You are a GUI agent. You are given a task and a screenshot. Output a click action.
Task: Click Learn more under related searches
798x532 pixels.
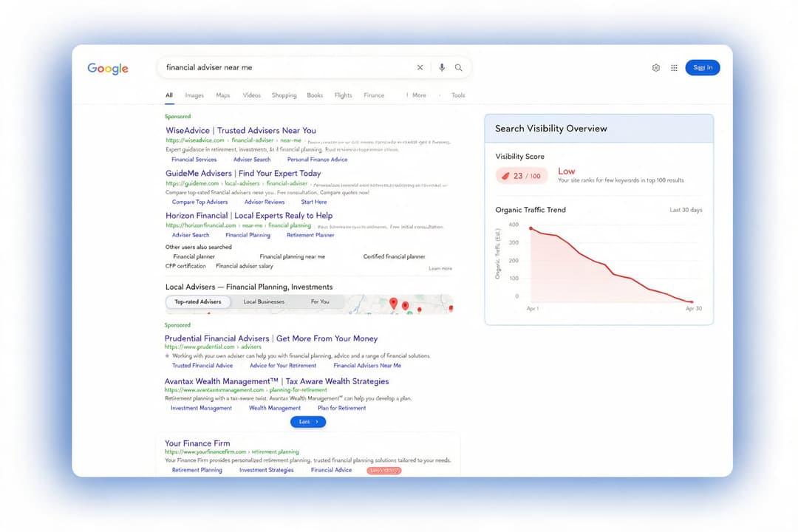click(440, 268)
